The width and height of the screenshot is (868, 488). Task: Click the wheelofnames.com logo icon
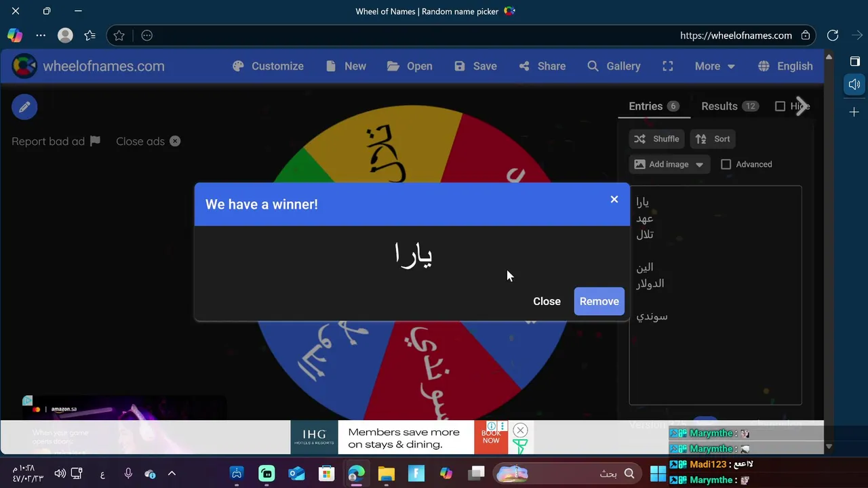(24, 66)
